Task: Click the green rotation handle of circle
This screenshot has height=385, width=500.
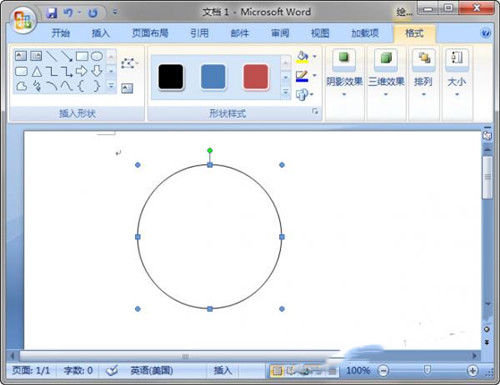Action: tap(210, 151)
